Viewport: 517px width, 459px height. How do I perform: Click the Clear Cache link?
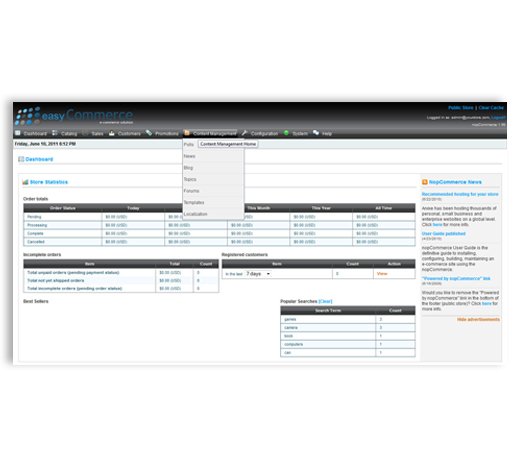[x=491, y=108]
